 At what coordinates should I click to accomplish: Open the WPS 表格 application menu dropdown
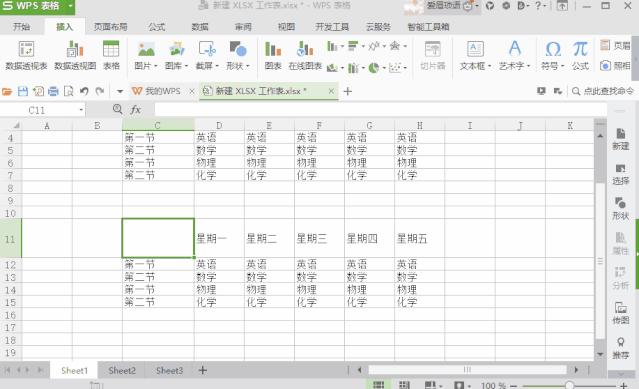coord(70,6)
